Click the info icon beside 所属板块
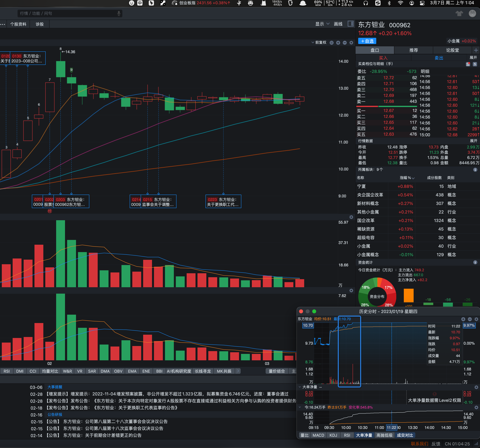This screenshot has height=448, width=480. (475, 169)
